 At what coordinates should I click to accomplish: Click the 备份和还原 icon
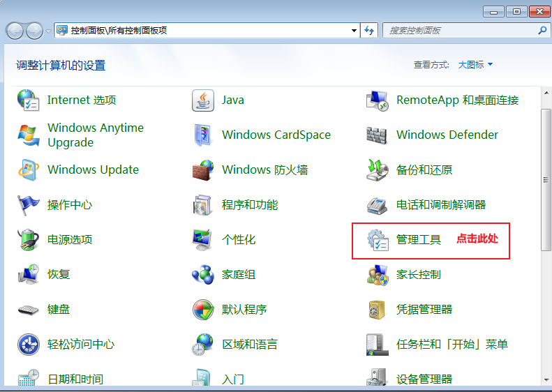click(377, 170)
